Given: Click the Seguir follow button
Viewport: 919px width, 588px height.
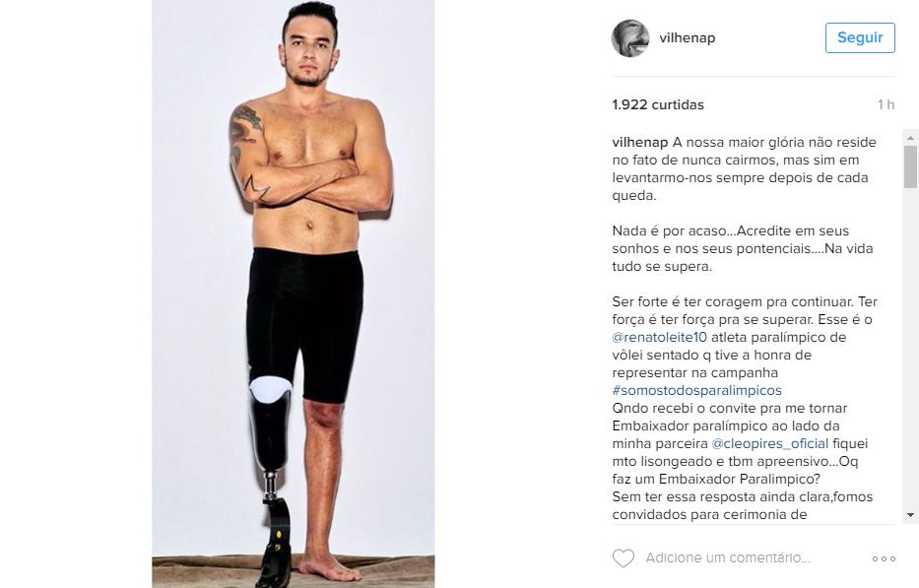Looking at the screenshot, I should (x=860, y=37).
